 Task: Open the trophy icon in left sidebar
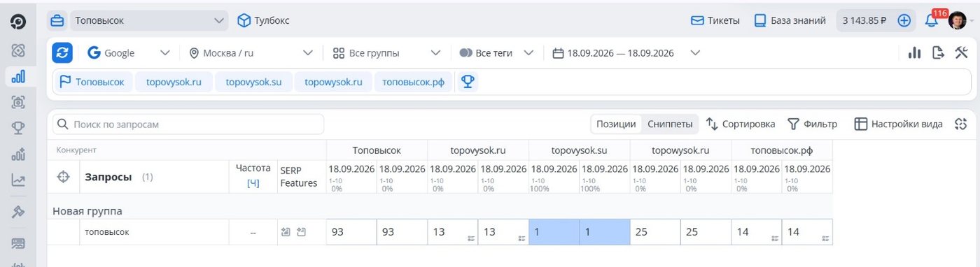18,128
